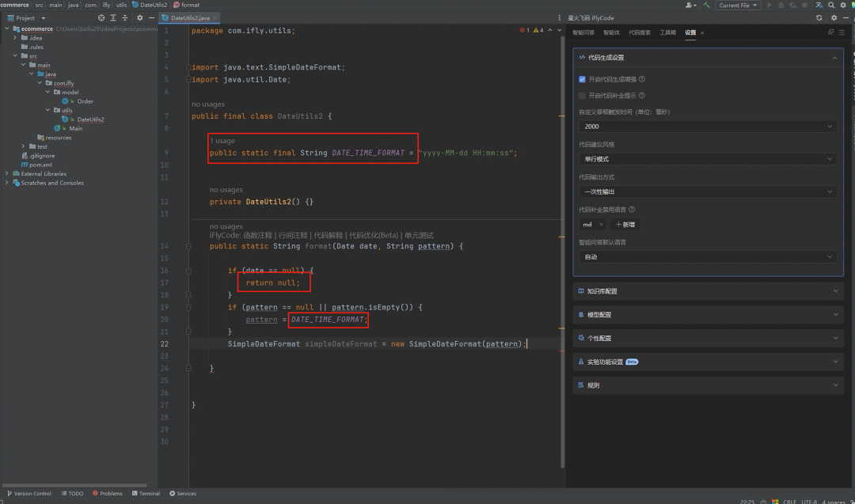Go to previous highlighted error arrow

tap(549, 31)
